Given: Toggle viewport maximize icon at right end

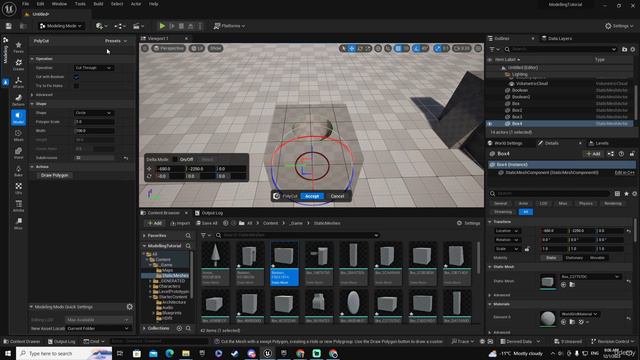Looking at the screenshot, I should [478, 48].
